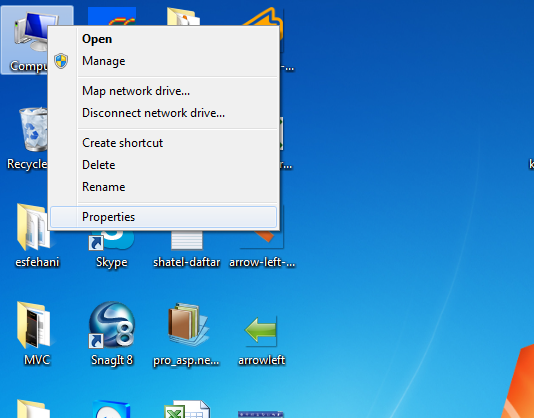Click the SnagIt 8 label text
The width and height of the screenshot is (534, 418).
click(112, 360)
